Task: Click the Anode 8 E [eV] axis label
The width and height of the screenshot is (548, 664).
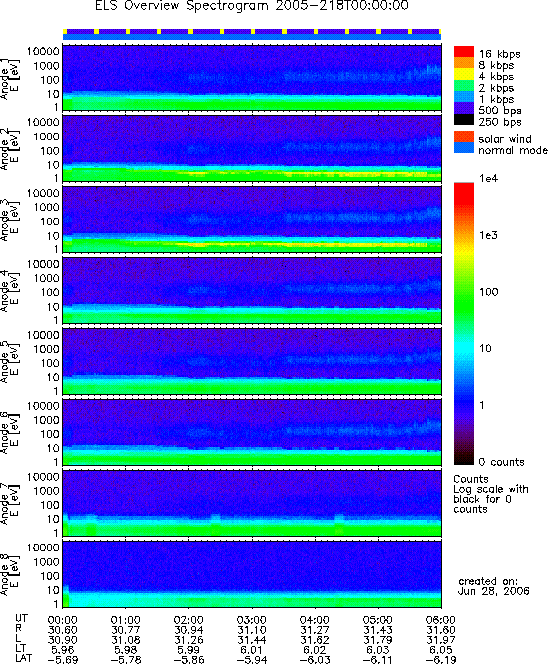Action: 9,574
